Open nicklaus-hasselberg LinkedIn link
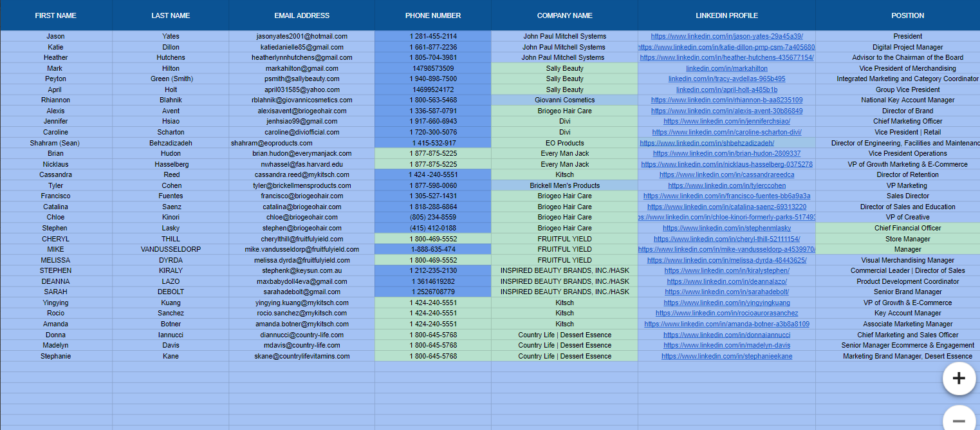The image size is (980, 430). [x=727, y=164]
